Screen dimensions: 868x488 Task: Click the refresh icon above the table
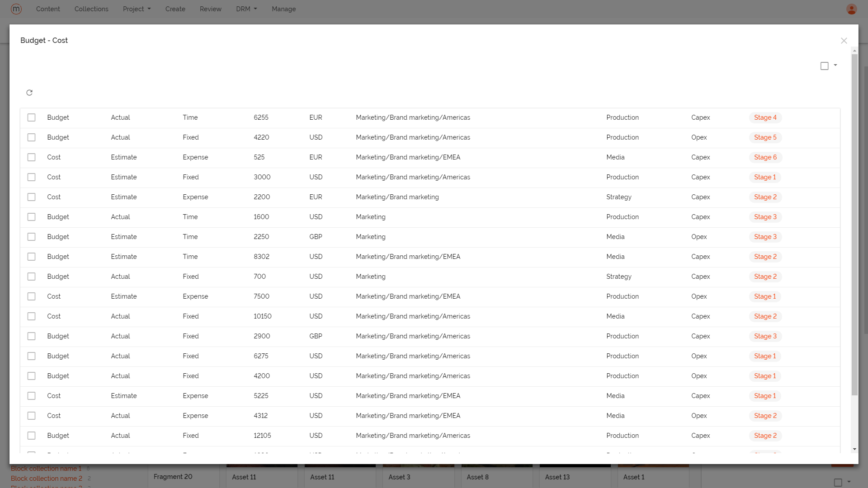[29, 93]
